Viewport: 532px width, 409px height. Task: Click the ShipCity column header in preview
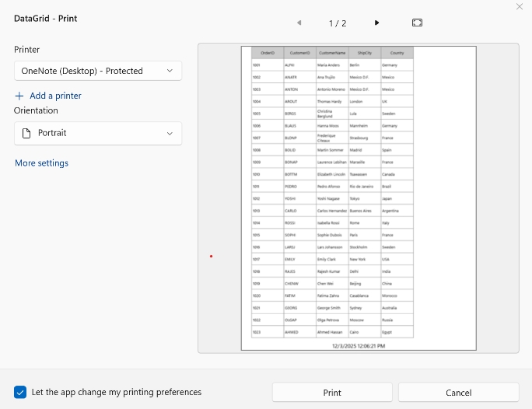pos(365,53)
